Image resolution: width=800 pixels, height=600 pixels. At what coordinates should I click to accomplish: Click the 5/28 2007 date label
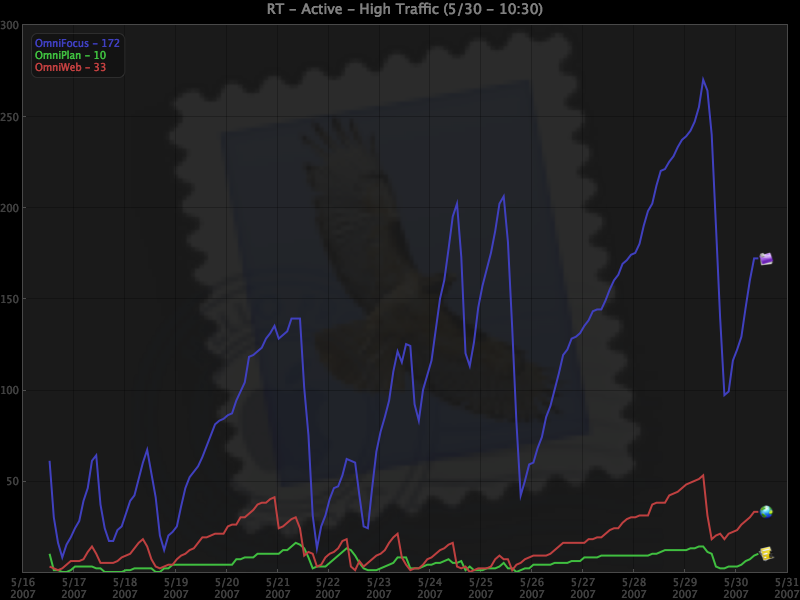click(x=634, y=588)
